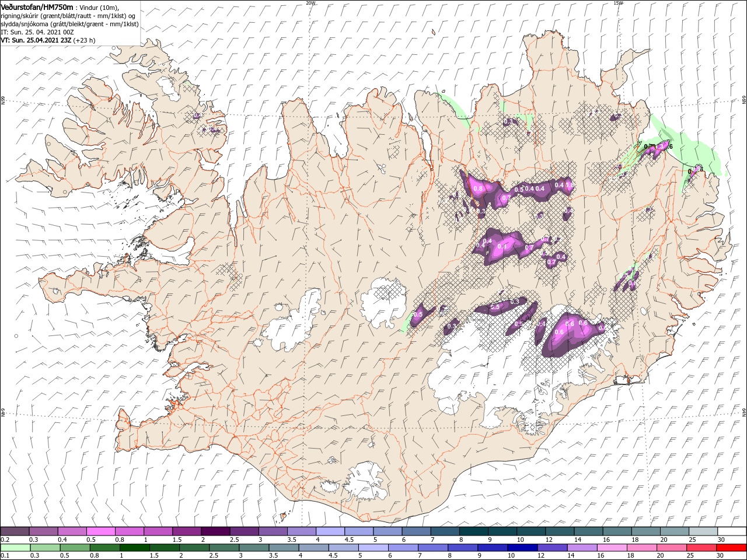Select top-row dark purple swatch between 2 and 2.5
The width and height of the screenshot is (747, 560).
point(215,531)
